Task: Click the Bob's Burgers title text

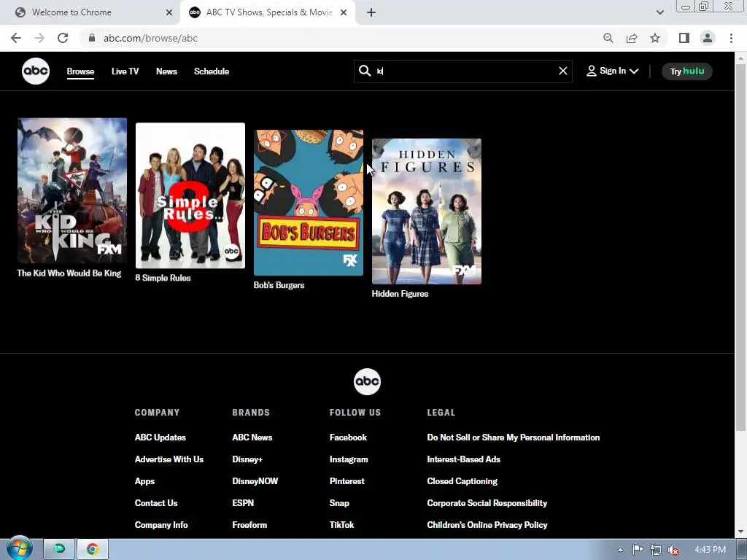Action: click(279, 285)
